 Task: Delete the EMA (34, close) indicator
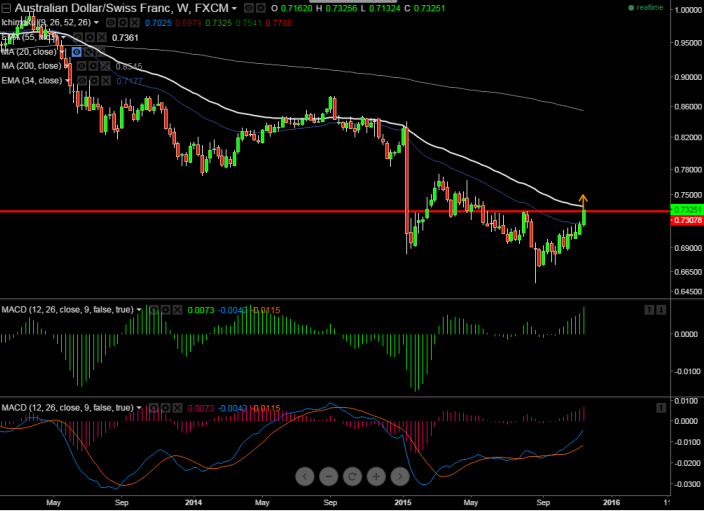pyautogui.click(x=106, y=81)
